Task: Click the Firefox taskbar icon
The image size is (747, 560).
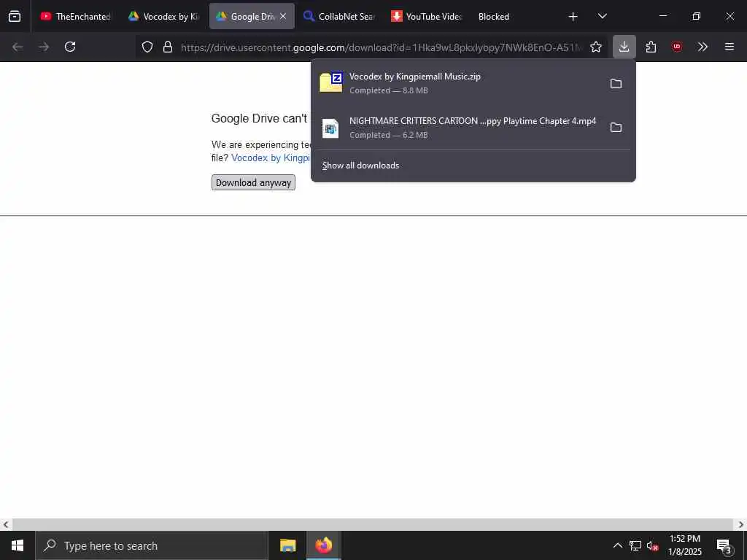Action: click(323, 545)
